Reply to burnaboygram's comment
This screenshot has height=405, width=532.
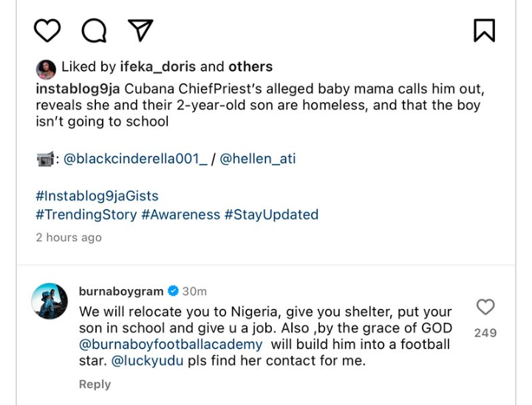(95, 384)
